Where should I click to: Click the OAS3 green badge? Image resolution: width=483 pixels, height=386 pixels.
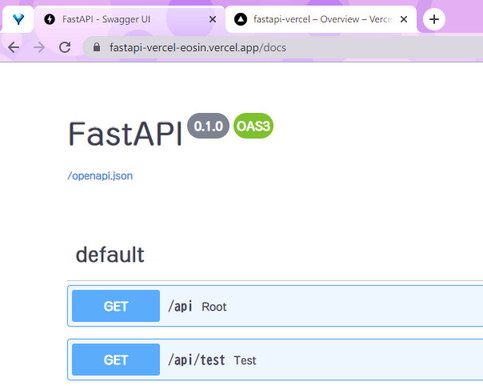point(253,126)
